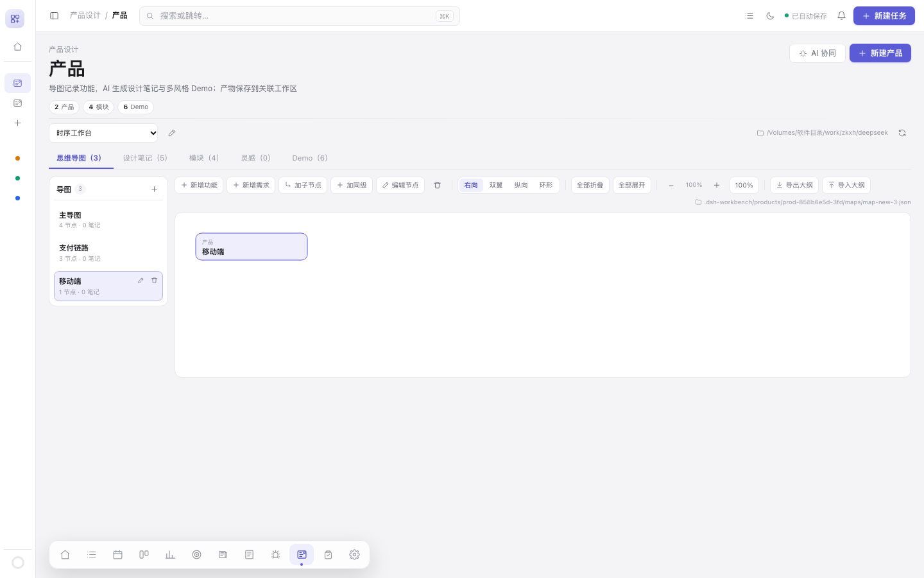Screen dimensions: 924x578
Task: Open the task list icon in dock
Action: pos(92,554)
